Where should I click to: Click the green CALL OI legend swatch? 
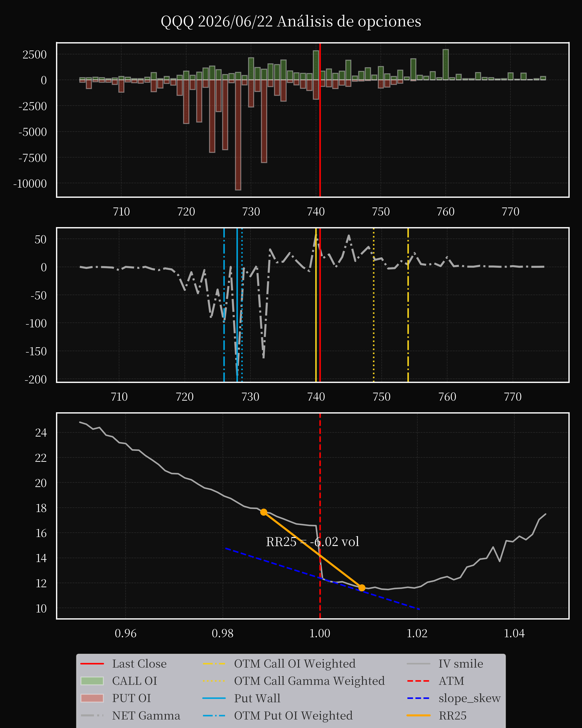click(x=92, y=681)
